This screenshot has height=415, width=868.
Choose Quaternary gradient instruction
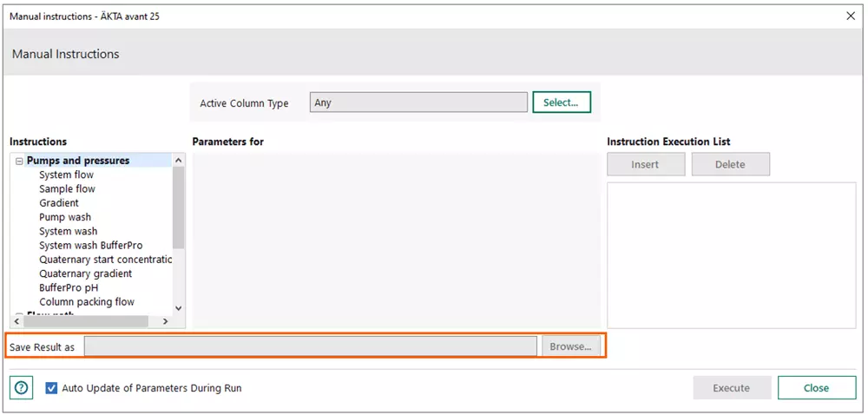click(x=85, y=273)
